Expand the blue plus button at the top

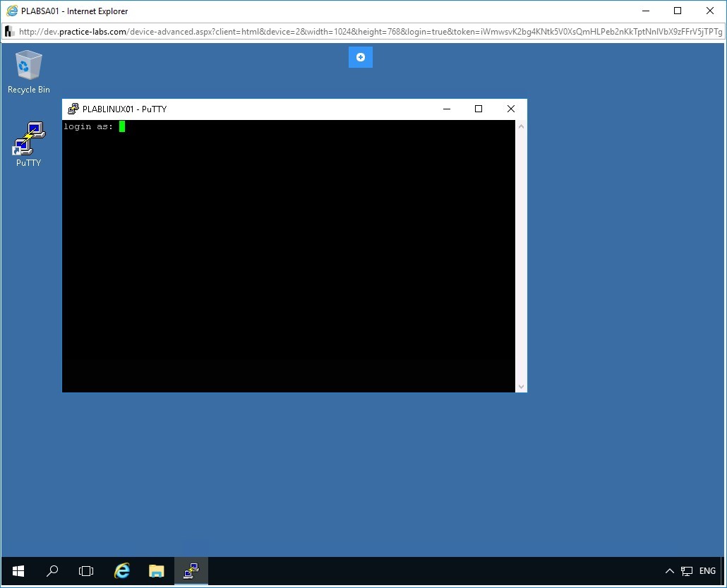361,57
